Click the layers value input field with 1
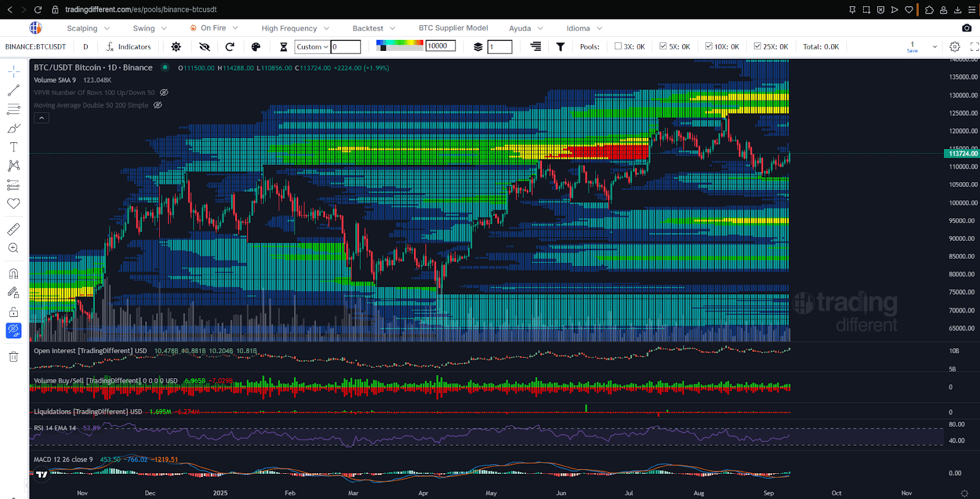Image resolution: width=980 pixels, height=499 pixels. click(500, 47)
